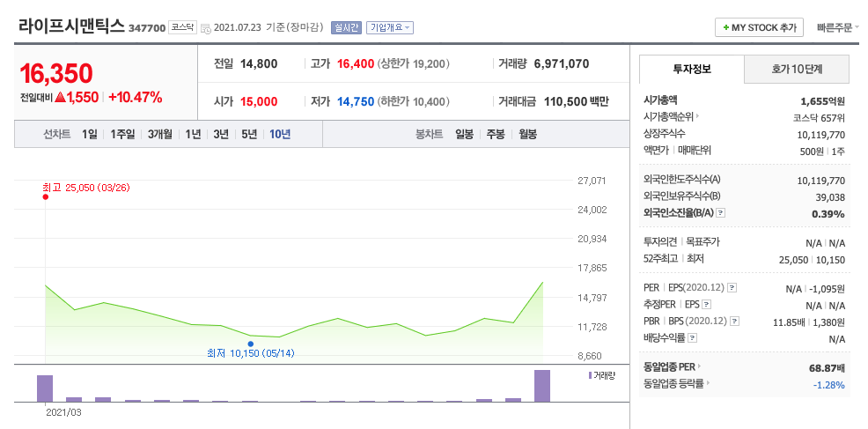Click the 외국인보유주식수 value 39,038
The width and height of the screenshot is (868, 429).
point(828,197)
